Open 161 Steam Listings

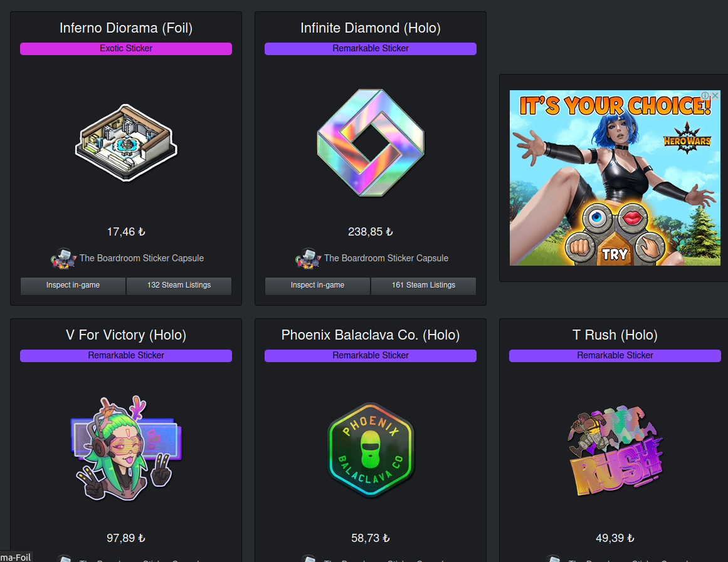[x=423, y=286]
